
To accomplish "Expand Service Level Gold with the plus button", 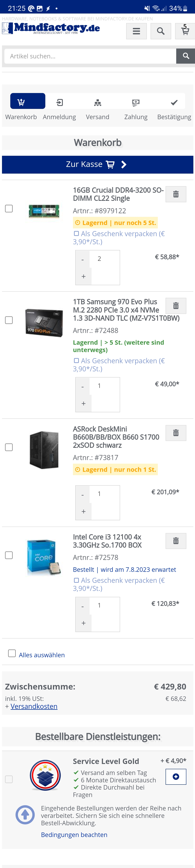I will (x=176, y=777).
